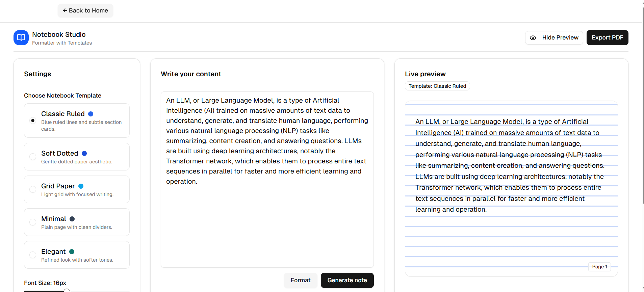644x292 pixels.
Task: Click the Page 1 label in preview
Action: (599, 267)
